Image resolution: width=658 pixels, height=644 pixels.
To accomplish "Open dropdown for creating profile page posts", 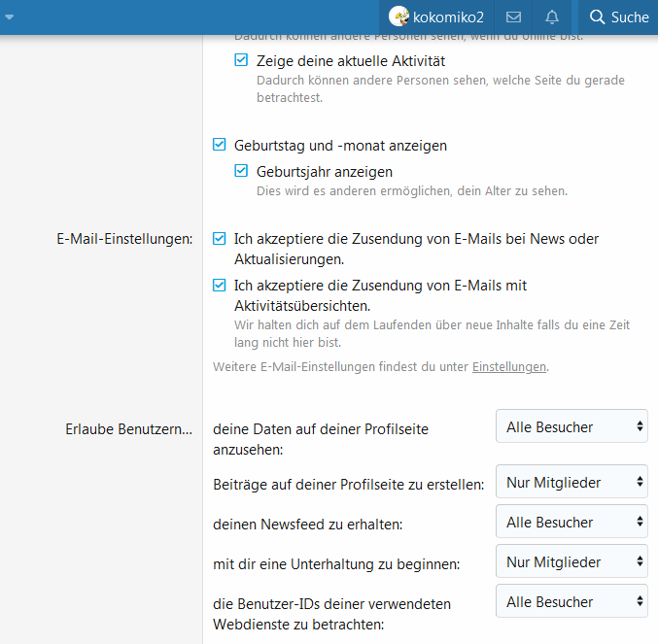I will click(x=571, y=483).
